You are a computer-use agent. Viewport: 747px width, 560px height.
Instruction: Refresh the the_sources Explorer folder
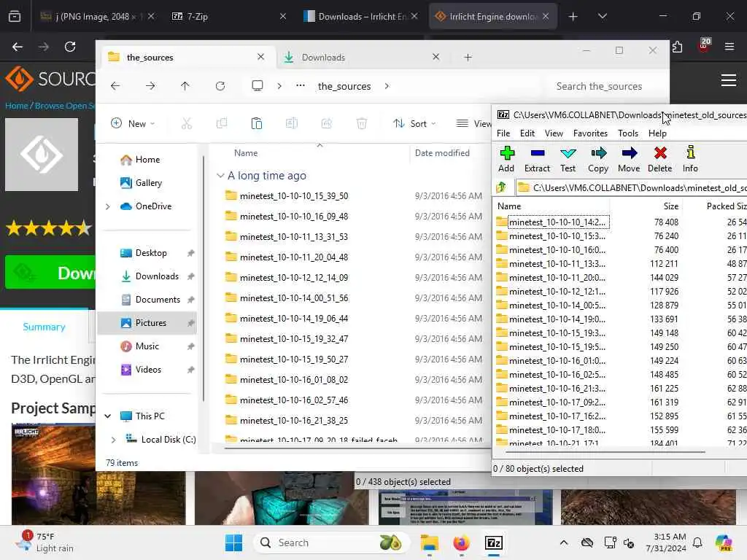point(220,86)
